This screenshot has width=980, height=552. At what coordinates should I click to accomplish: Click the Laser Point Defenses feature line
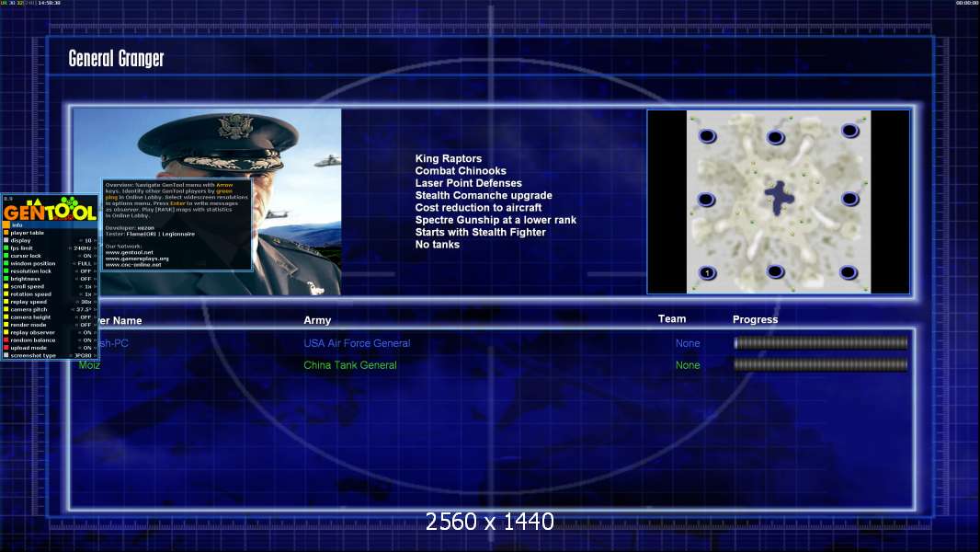click(469, 183)
